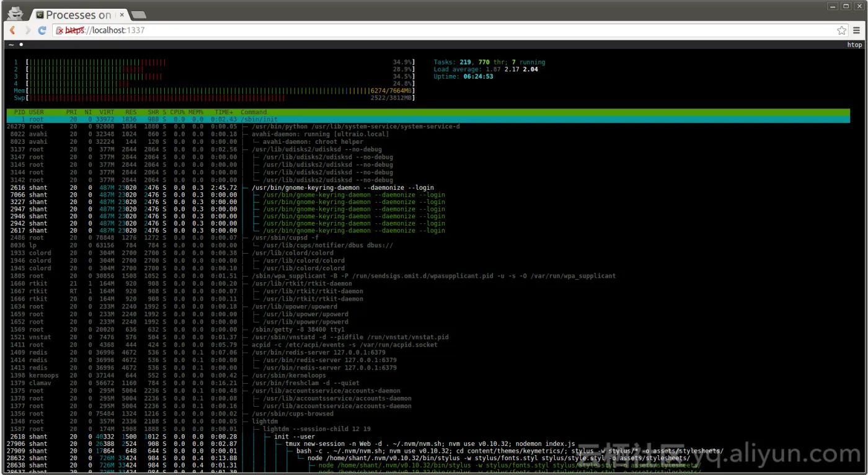Screen dimensions: 868x475
Task: Select the cups-browsed process row
Action: pyautogui.click(x=428, y=414)
